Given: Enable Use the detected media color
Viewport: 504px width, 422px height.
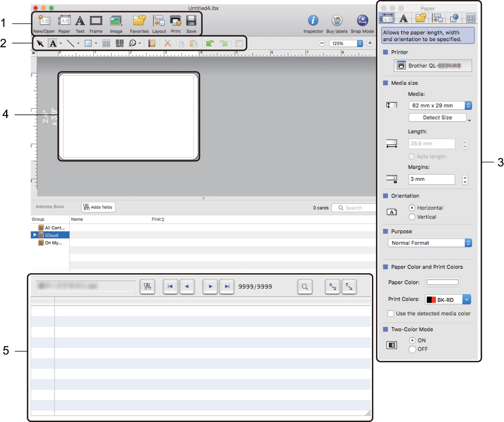Looking at the screenshot, I should (x=390, y=313).
